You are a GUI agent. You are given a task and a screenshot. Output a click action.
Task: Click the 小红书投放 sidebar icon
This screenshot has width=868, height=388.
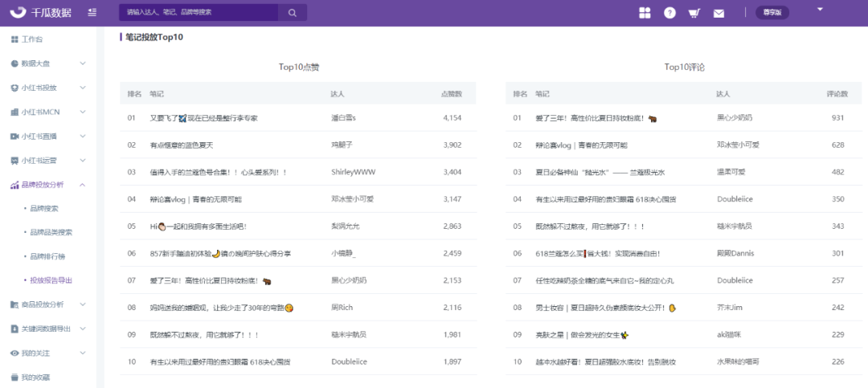pyautogui.click(x=15, y=88)
